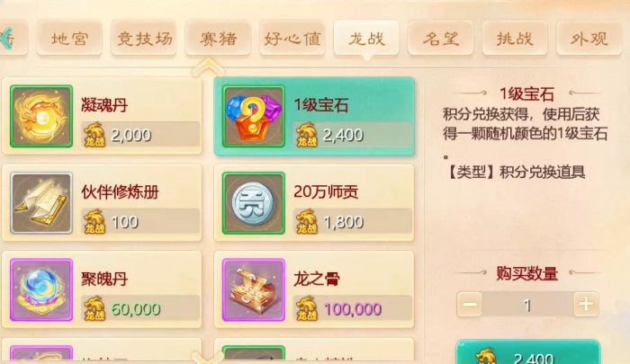Click dragon currency icon beside 100,000 price
630x364 pixels.
click(307, 308)
